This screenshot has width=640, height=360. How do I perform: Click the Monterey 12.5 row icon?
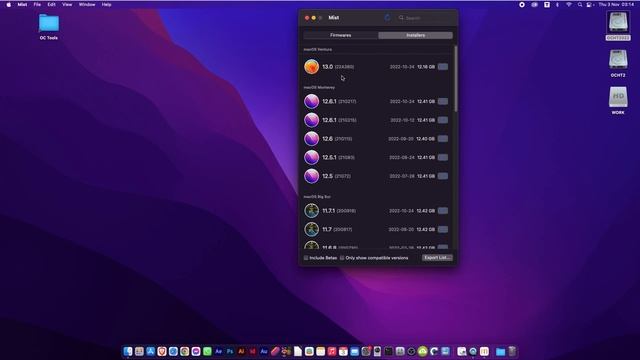click(311, 176)
